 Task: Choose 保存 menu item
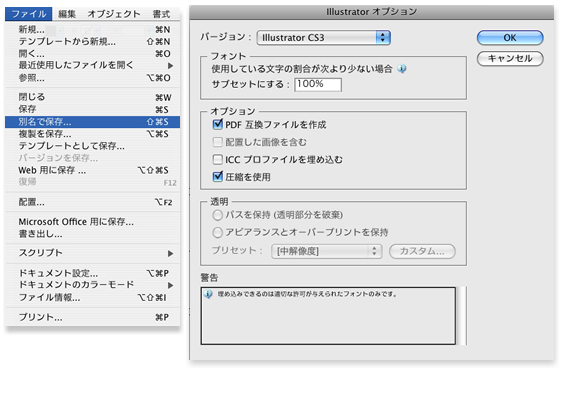pyautogui.click(x=92, y=109)
